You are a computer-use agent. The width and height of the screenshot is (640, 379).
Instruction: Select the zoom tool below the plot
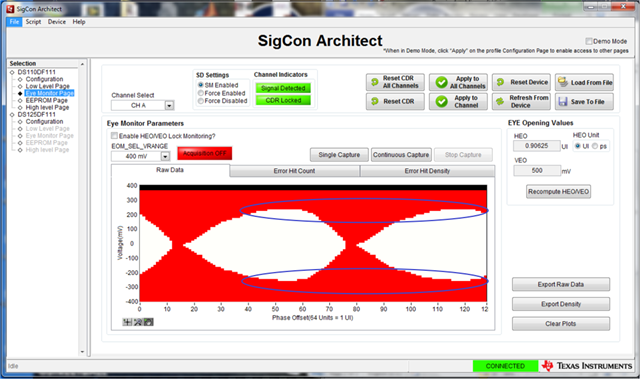138,322
